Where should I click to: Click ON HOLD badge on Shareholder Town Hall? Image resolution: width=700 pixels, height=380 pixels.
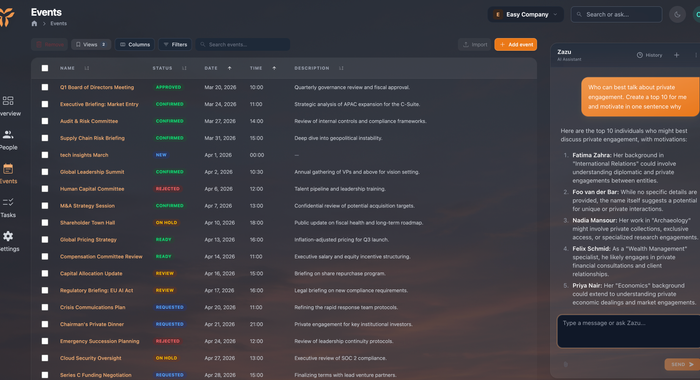point(167,223)
